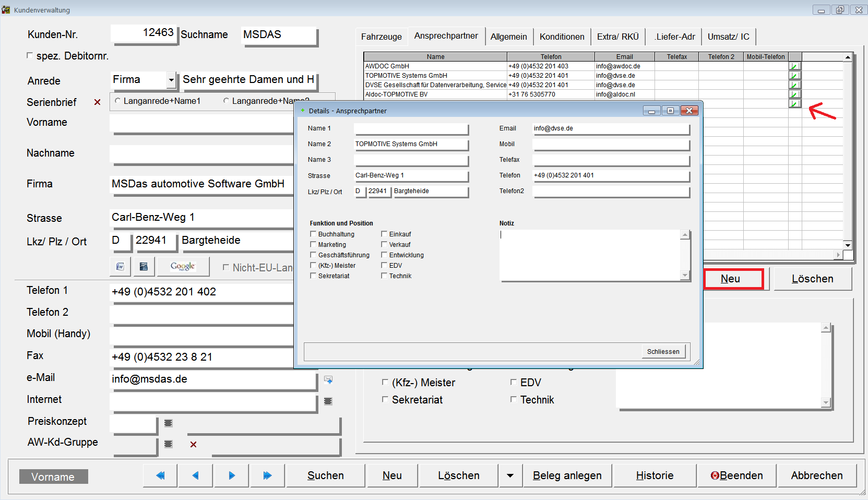This screenshot has height=500, width=868.
Task: Check Entwicklung in the details dialog
Action: 384,255
